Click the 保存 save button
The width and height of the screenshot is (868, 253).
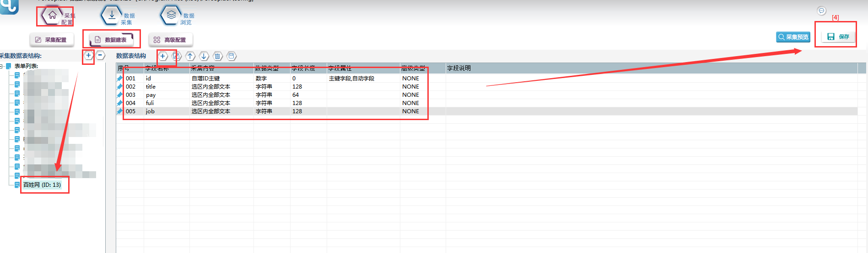(838, 37)
